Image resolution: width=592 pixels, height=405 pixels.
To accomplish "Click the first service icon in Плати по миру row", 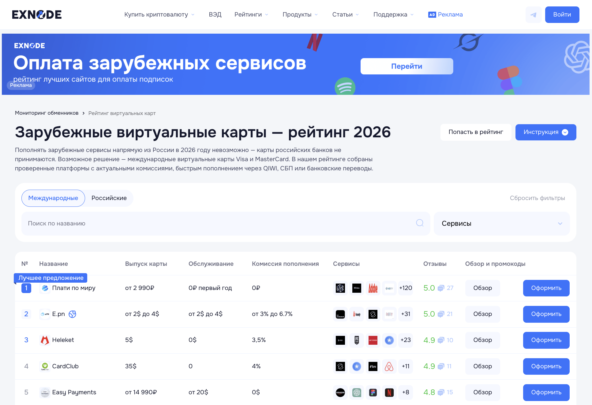I will [x=340, y=288].
